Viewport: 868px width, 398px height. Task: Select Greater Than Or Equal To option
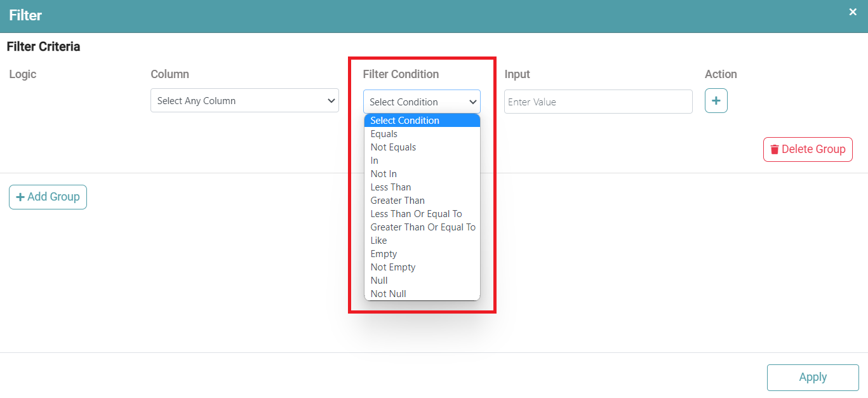[x=422, y=227]
